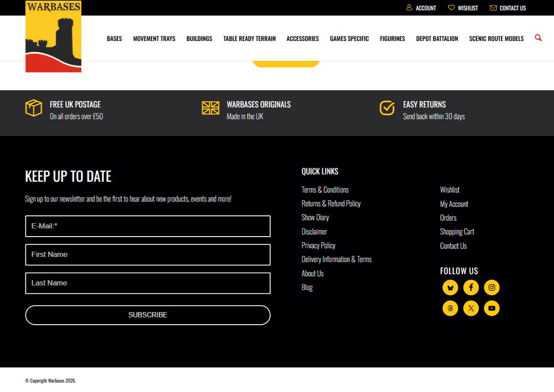Image resolution: width=554 pixels, height=392 pixels.
Task: Open the Facebook social icon
Action: click(x=471, y=288)
